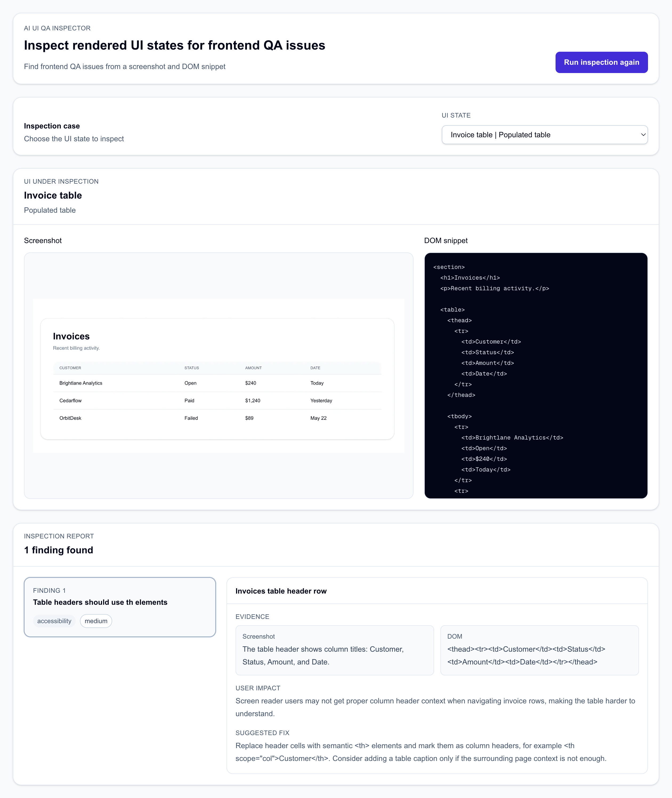Click the STATUS column header

click(x=192, y=368)
